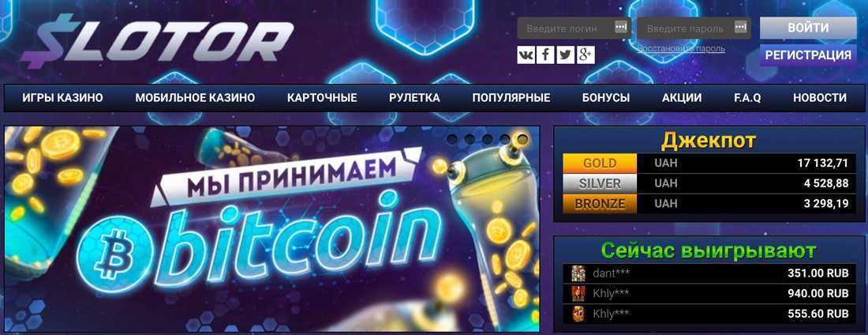Click the keypad icon in password field
Screen dimensions: 868x335
pos(741,27)
